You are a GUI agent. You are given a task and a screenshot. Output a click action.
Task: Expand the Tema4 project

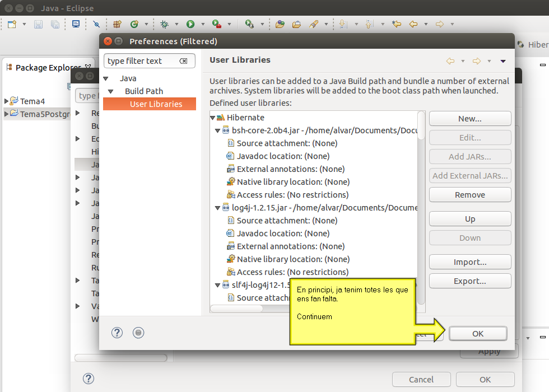tap(6, 101)
